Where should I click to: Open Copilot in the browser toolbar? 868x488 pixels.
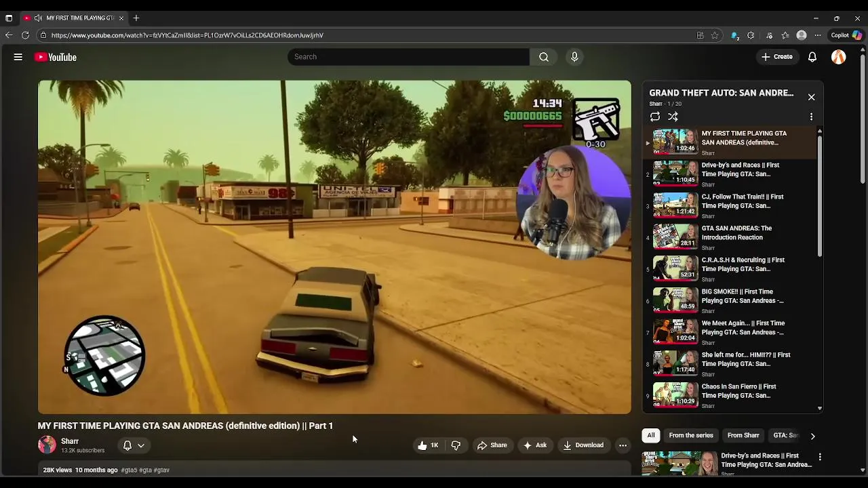(846, 35)
